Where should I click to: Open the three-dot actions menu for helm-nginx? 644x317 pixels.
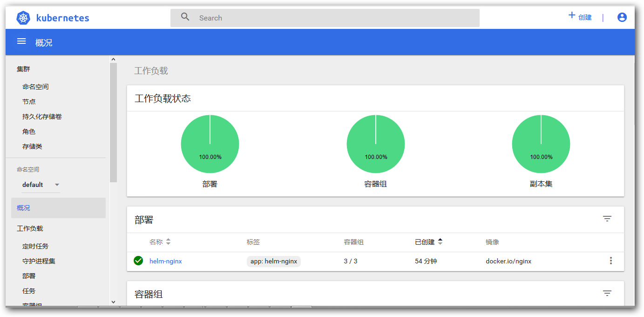click(610, 261)
